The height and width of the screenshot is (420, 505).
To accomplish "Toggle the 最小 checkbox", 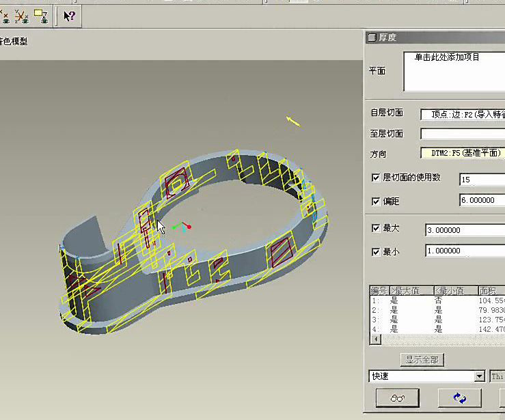I will point(375,251).
